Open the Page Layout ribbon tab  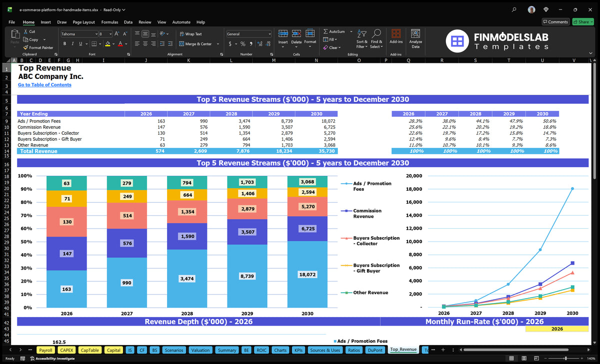point(83,22)
